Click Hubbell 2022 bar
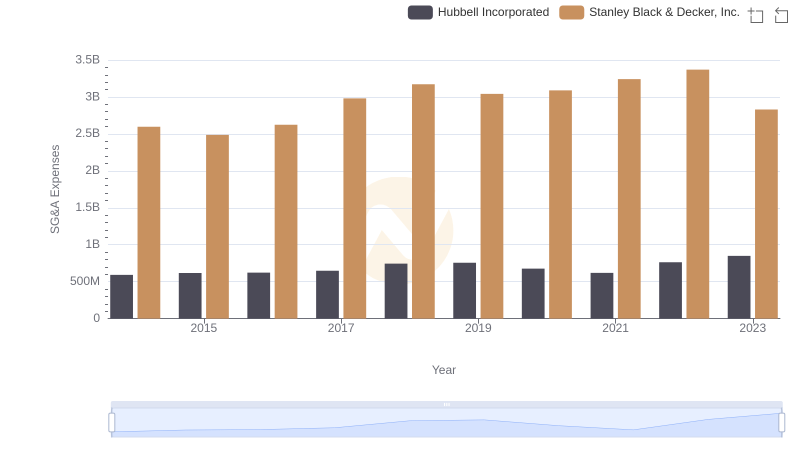The width and height of the screenshot is (800, 461). coord(670,290)
